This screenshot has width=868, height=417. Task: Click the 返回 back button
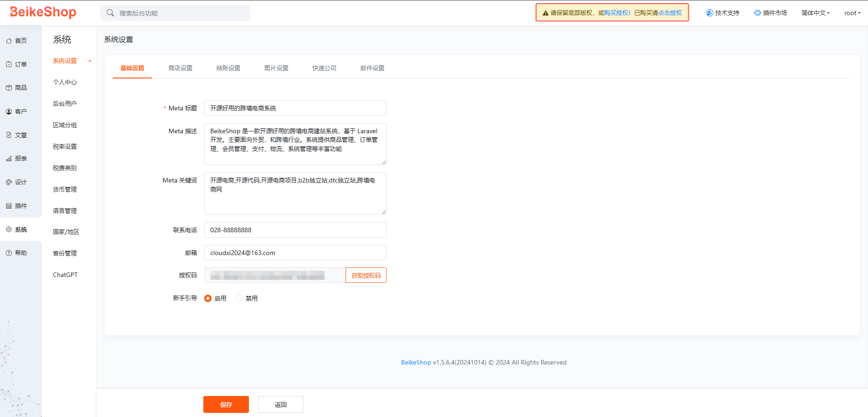click(281, 404)
